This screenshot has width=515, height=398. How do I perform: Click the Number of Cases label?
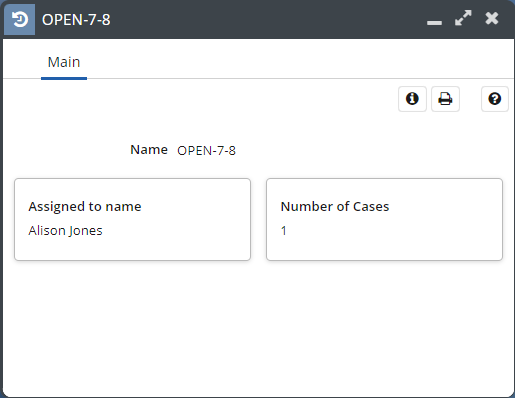point(335,207)
